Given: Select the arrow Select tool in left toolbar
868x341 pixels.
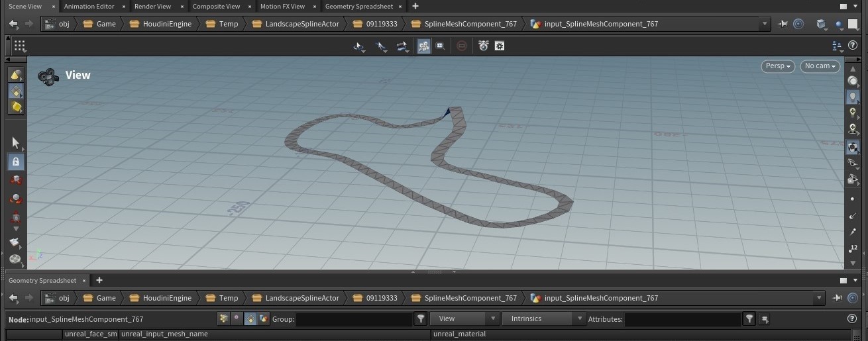Looking at the screenshot, I should pos(16,142).
